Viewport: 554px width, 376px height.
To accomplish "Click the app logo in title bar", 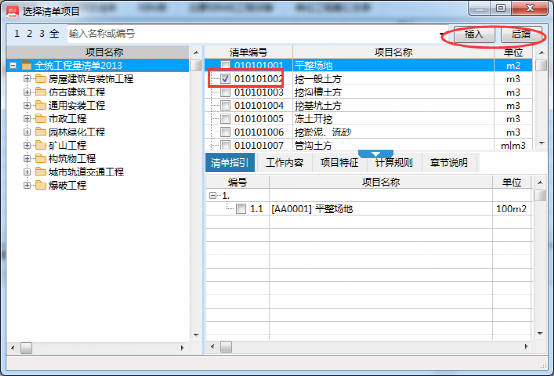I will coord(13,12).
